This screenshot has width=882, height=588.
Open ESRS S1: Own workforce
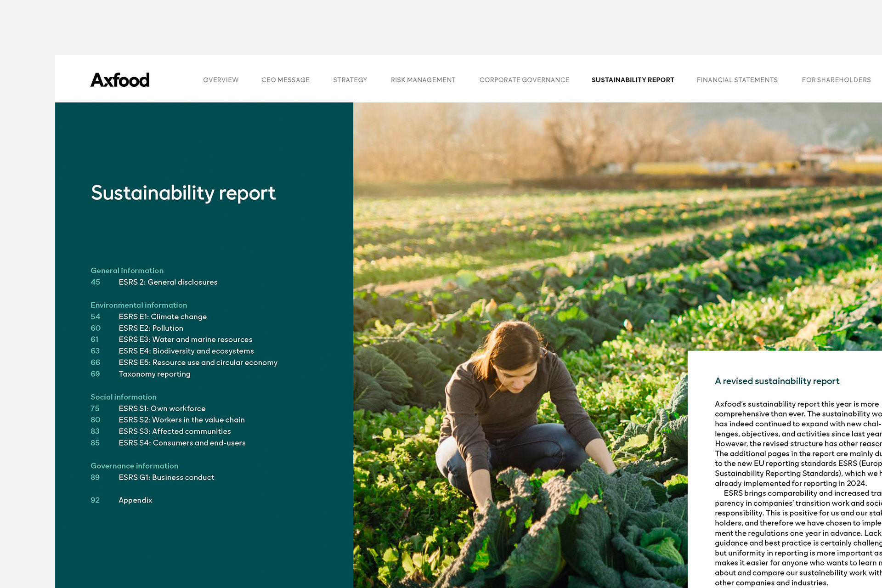click(x=162, y=408)
